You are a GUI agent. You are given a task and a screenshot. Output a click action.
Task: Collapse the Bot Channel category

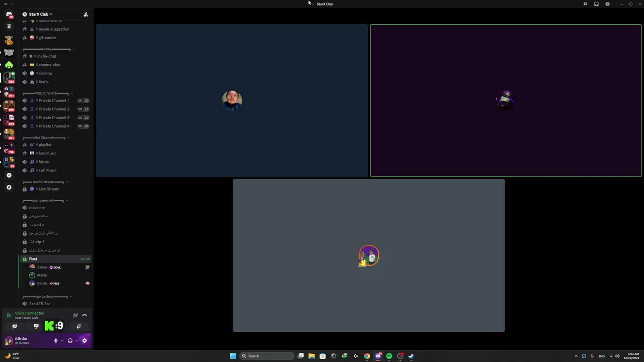(x=46, y=137)
